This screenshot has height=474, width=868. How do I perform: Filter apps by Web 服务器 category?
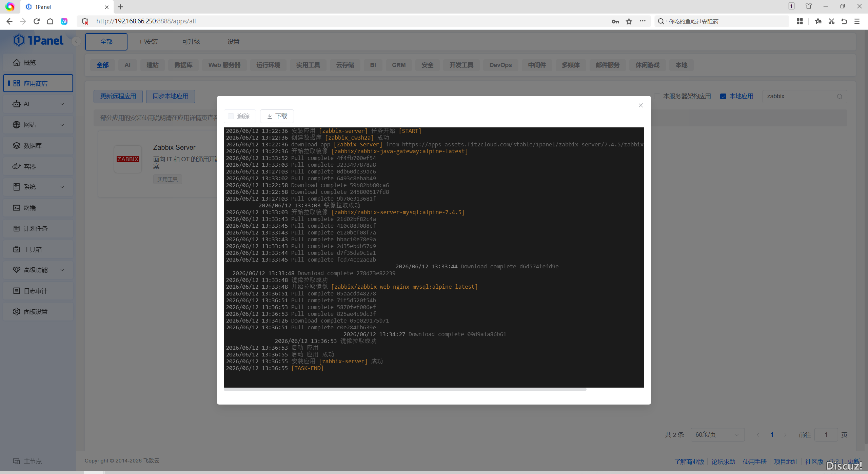coord(224,65)
